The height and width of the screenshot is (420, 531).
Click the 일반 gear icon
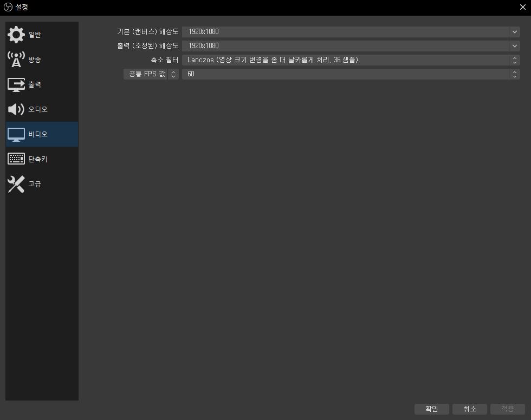[x=16, y=35]
